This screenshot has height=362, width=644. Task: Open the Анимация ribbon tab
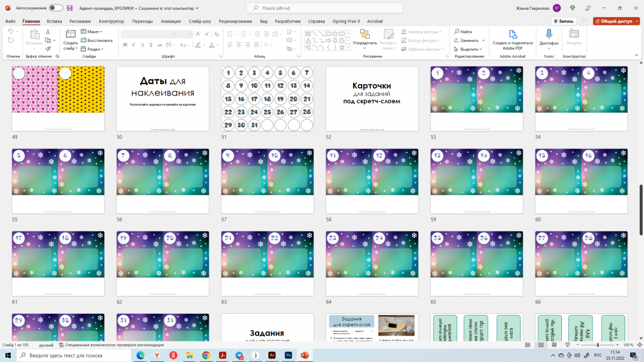point(170,21)
